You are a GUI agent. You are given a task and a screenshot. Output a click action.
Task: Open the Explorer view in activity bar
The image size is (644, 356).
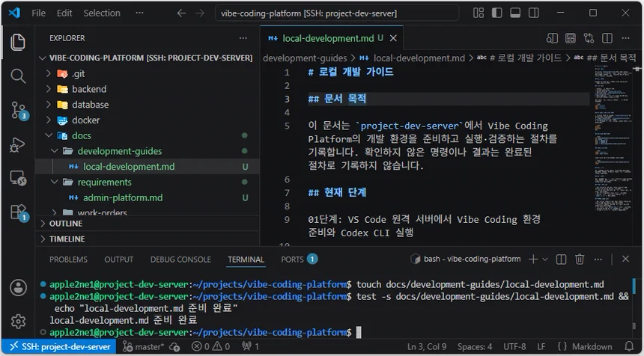point(18,42)
